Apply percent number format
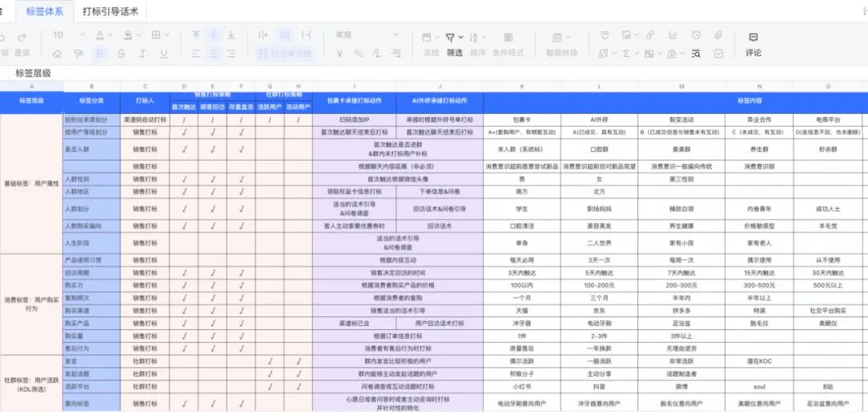This screenshot has height=412, width=868. (x=358, y=54)
